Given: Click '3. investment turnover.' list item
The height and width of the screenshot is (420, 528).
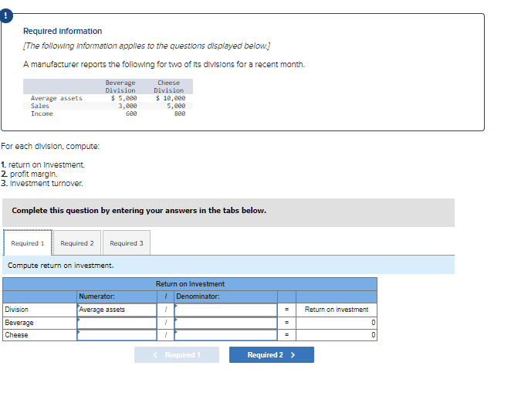Looking at the screenshot, I should pos(42,183).
